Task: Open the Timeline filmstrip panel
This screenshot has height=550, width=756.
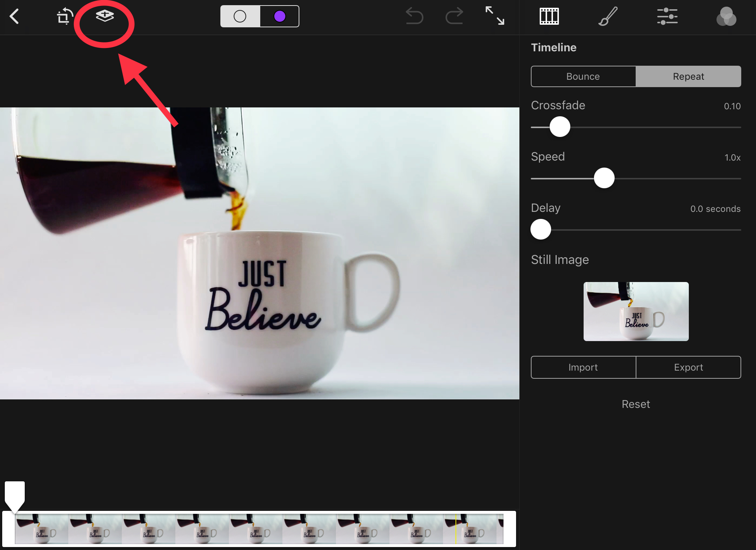Action: [x=550, y=16]
